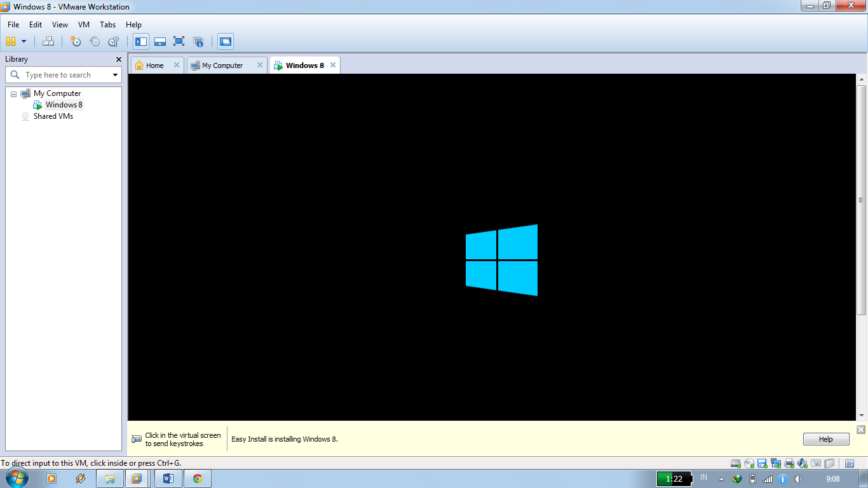Select Windows 8 in the library tree
This screenshot has width=868, height=488.
pos(64,105)
